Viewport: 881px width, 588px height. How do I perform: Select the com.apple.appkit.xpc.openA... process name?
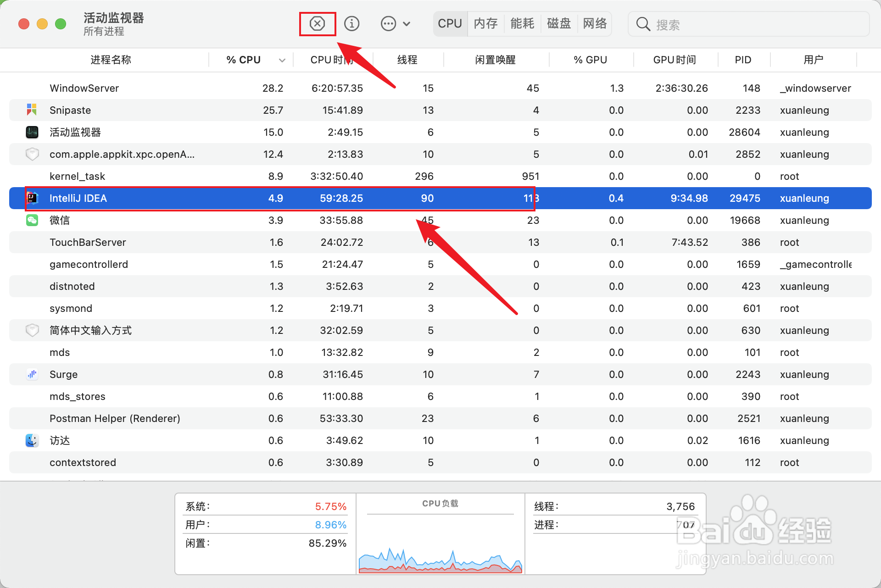pos(122,154)
